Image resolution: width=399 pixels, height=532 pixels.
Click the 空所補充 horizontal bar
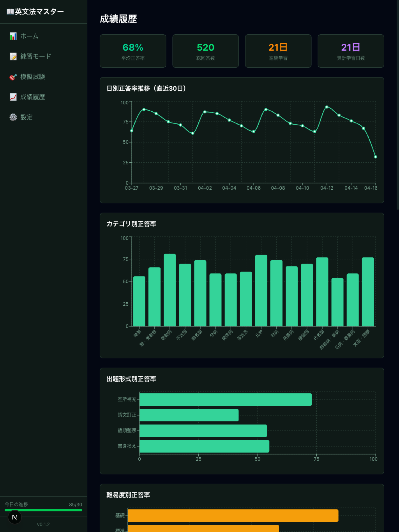tap(225, 399)
